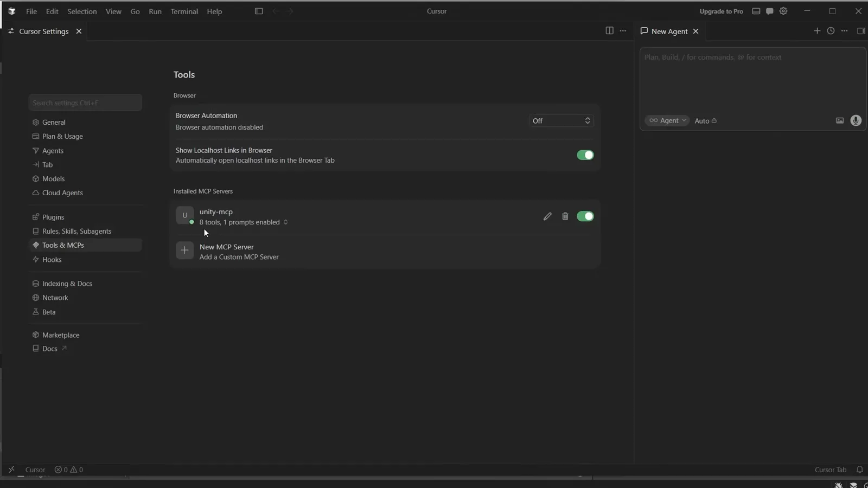868x488 pixels.
Task: Turn off Show Localhost Links in Browser
Action: coord(585,155)
